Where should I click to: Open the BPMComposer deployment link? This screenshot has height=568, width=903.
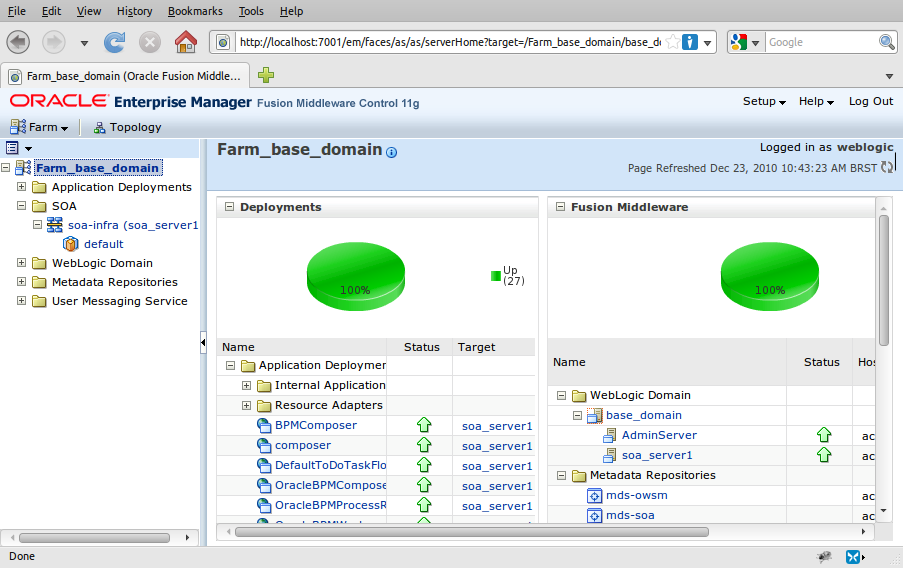coord(315,425)
